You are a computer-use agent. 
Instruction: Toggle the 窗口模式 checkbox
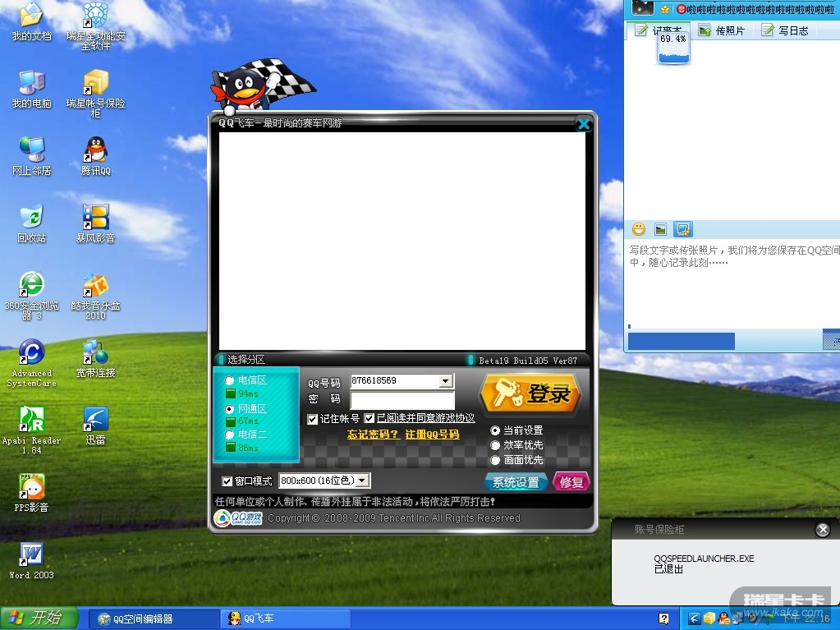point(227,481)
